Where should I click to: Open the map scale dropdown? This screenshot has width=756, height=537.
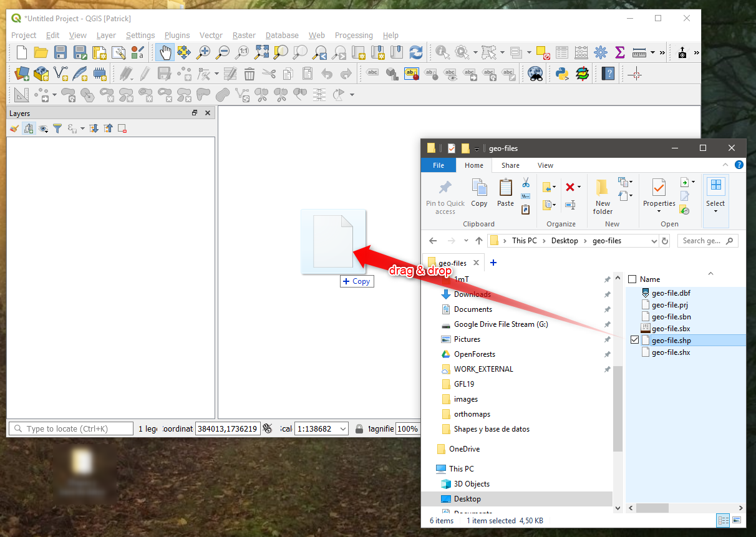pyautogui.click(x=342, y=429)
